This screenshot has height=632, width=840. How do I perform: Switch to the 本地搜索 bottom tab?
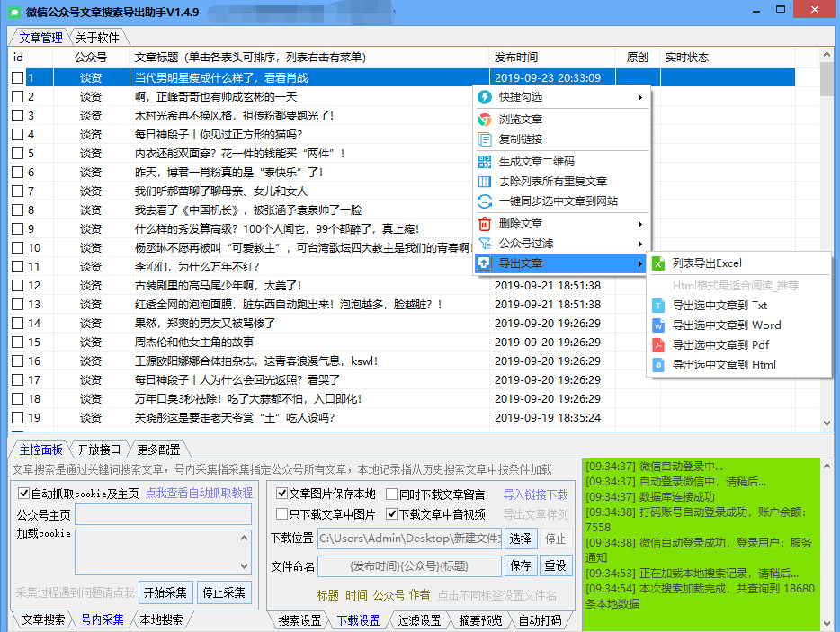(161, 619)
